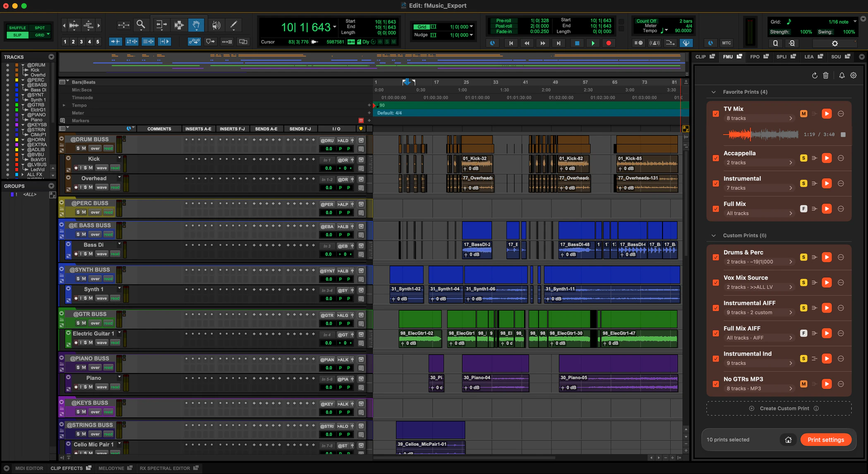The image size is (868, 474).
Task: Open the MELODYNE tab
Action: point(115,468)
